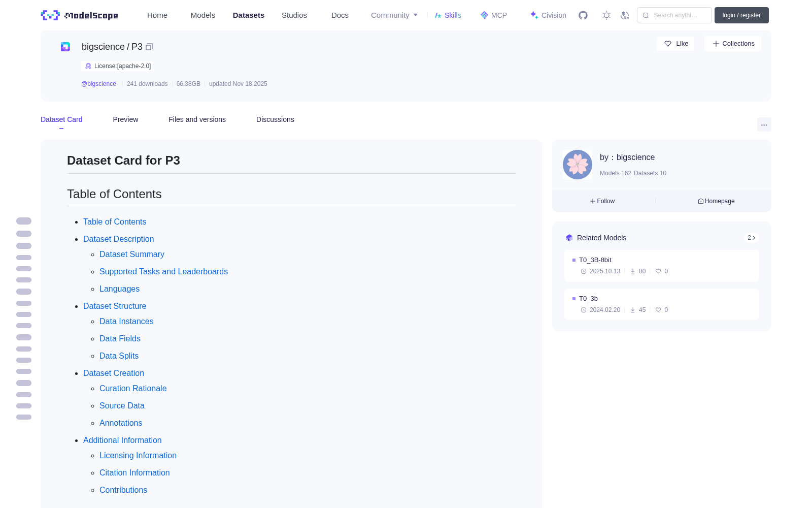The height and width of the screenshot is (508, 812).
Task: Jump to Licensing Information section
Action: [138, 455]
